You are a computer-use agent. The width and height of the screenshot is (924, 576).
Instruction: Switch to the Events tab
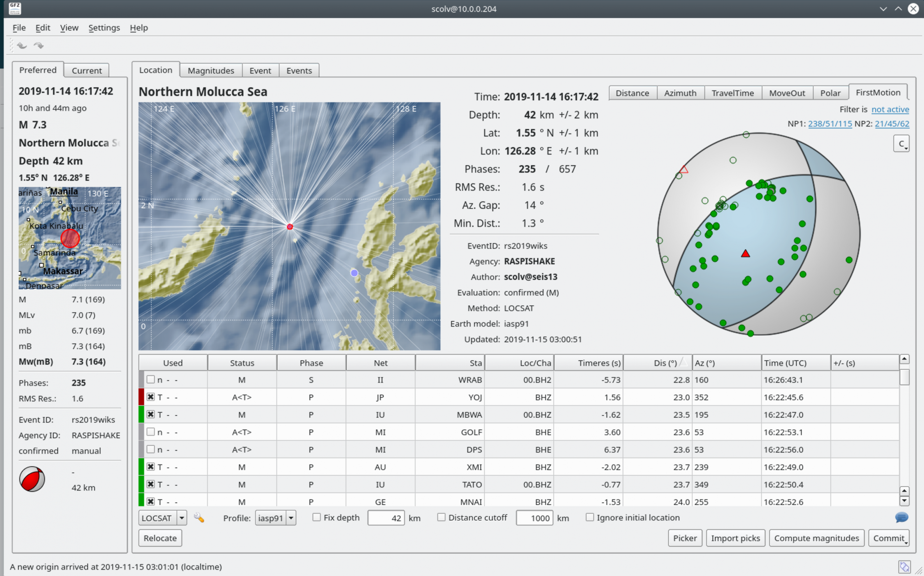click(x=299, y=70)
